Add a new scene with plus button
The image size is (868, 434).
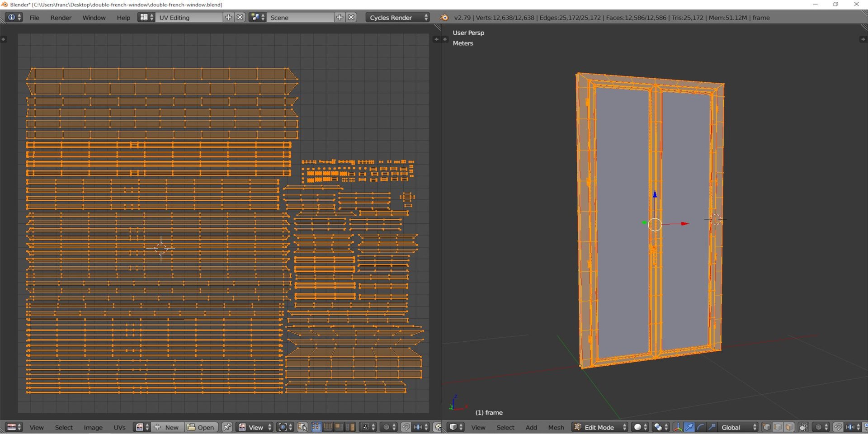coord(340,17)
